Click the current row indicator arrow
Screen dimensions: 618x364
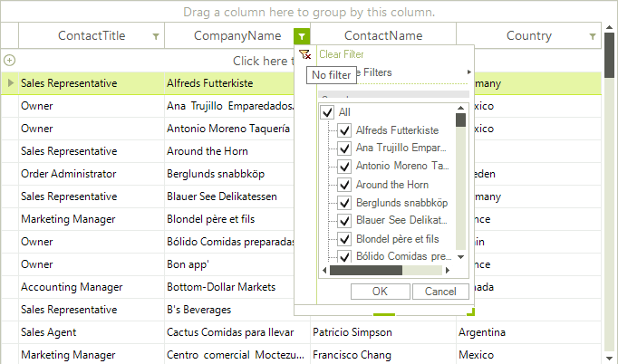pyautogui.click(x=11, y=82)
